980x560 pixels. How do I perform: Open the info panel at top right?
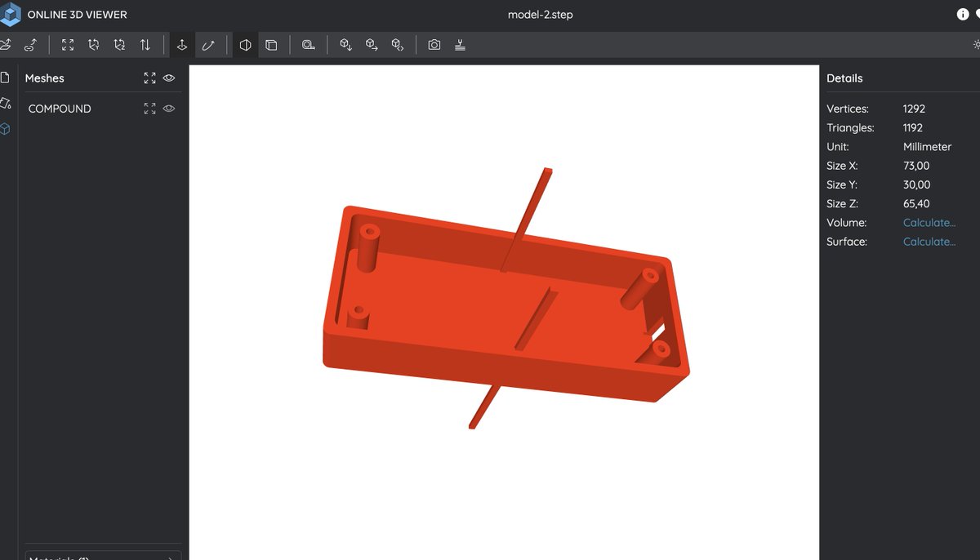coord(964,14)
